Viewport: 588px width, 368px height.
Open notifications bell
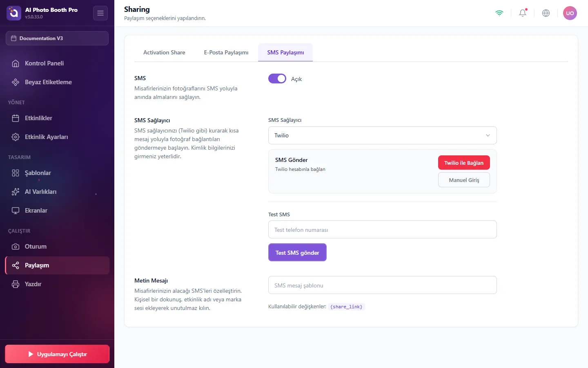[523, 13]
